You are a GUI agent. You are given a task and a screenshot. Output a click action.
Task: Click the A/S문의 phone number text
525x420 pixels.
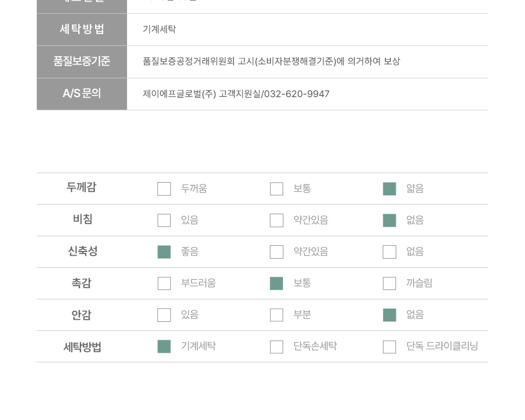[297, 94]
